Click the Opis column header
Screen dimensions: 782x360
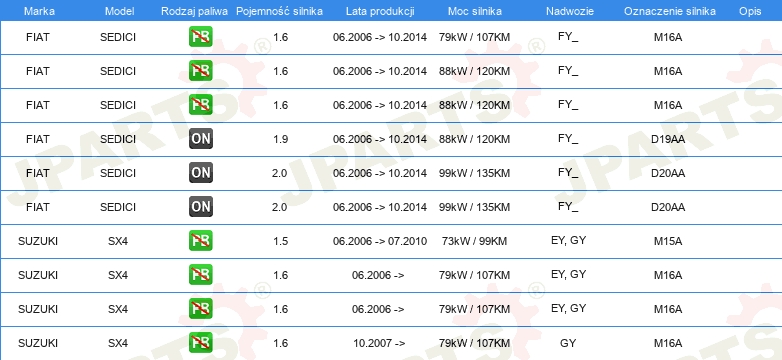pyautogui.click(x=750, y=11)
